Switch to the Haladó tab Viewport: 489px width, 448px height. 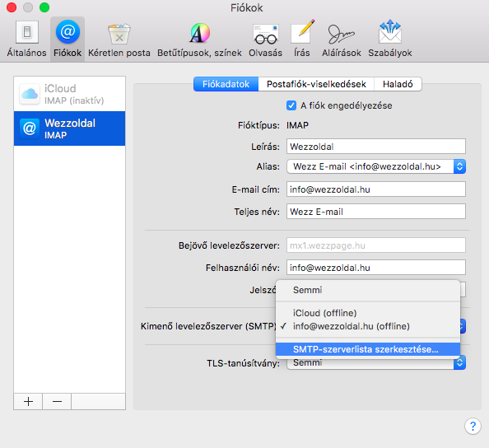[398, 84]
